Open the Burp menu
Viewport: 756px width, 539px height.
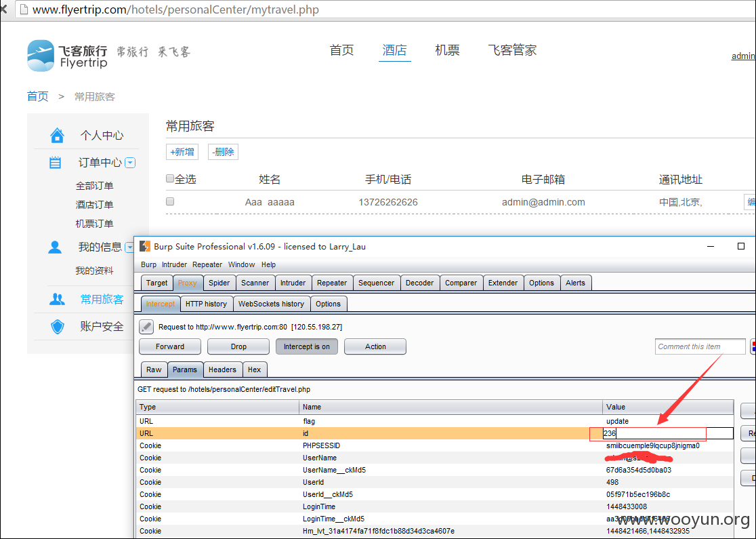click(x=148, y=264)
